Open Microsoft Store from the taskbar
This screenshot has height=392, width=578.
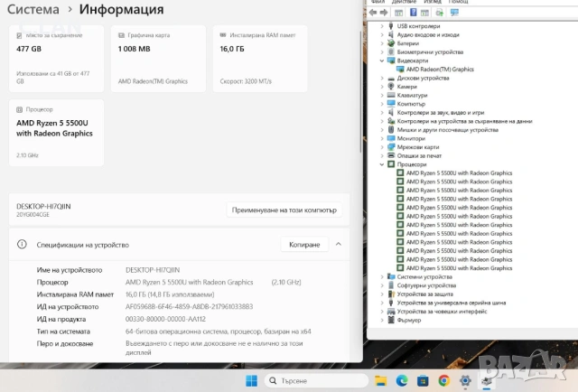(422, 380)
